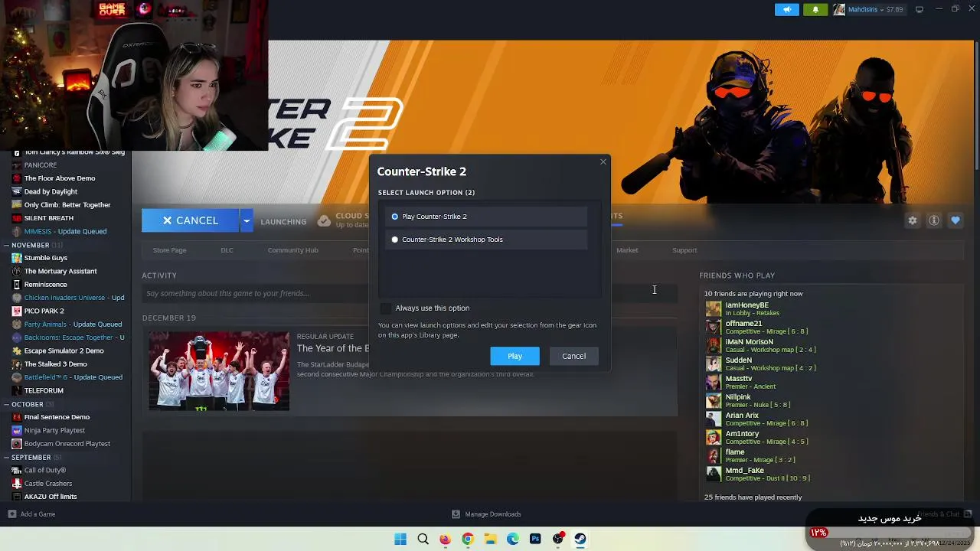Open the Store Page tab
Screen dimensions: 980x551
(x=169, y=250)
